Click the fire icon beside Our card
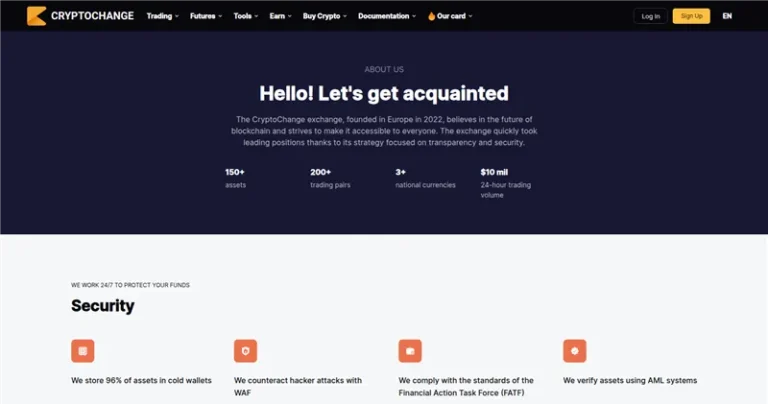This screenshot has height=404, width=768. [431, 16]
